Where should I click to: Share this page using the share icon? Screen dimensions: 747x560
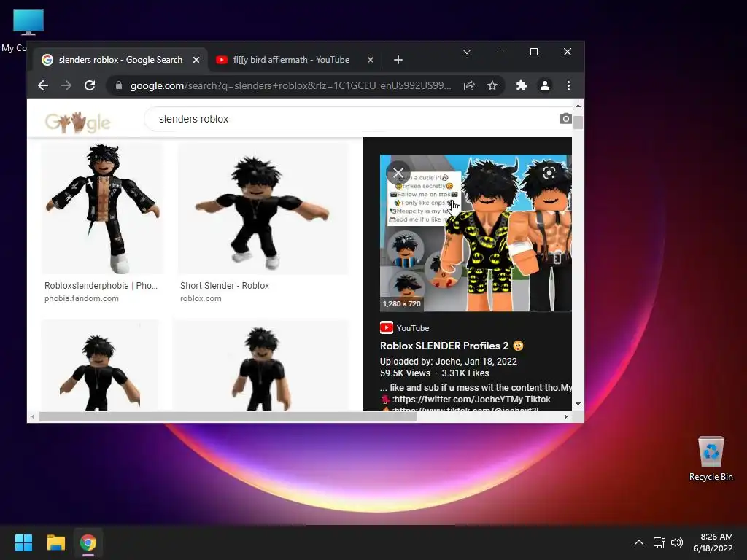pos(469,85)
